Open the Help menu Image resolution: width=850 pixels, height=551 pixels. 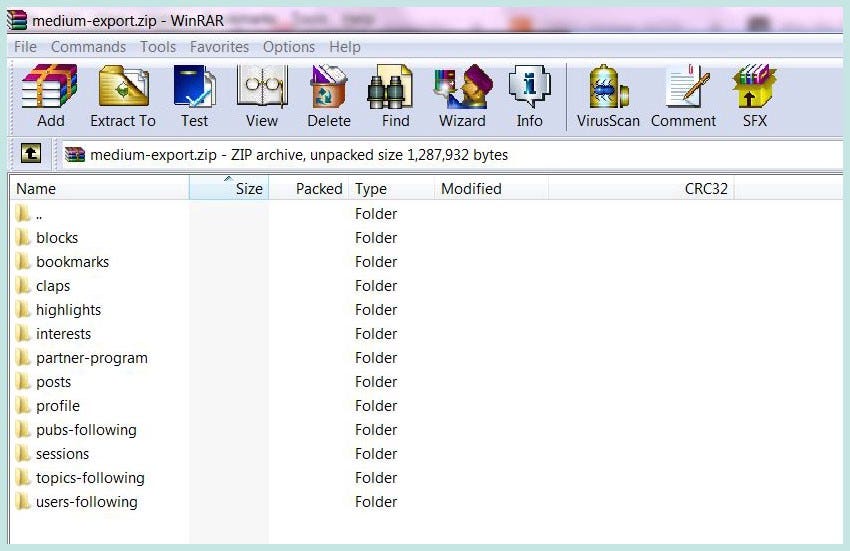tap(344, 47)
